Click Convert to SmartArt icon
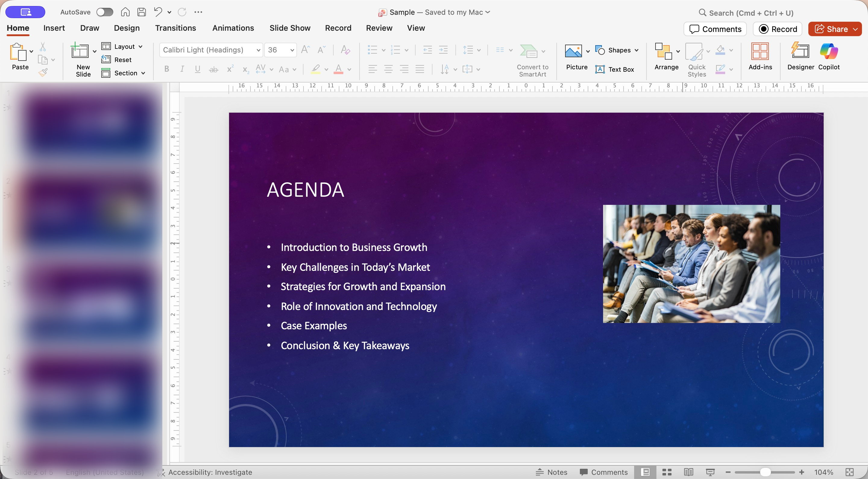The width and height of the screenshot is (868, 479). (x=529, y=51)
